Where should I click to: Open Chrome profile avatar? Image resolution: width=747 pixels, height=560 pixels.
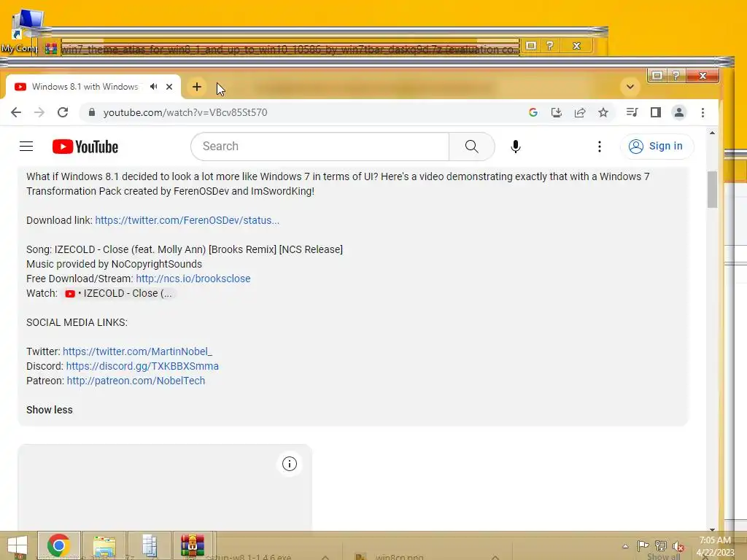coord(679,112)
